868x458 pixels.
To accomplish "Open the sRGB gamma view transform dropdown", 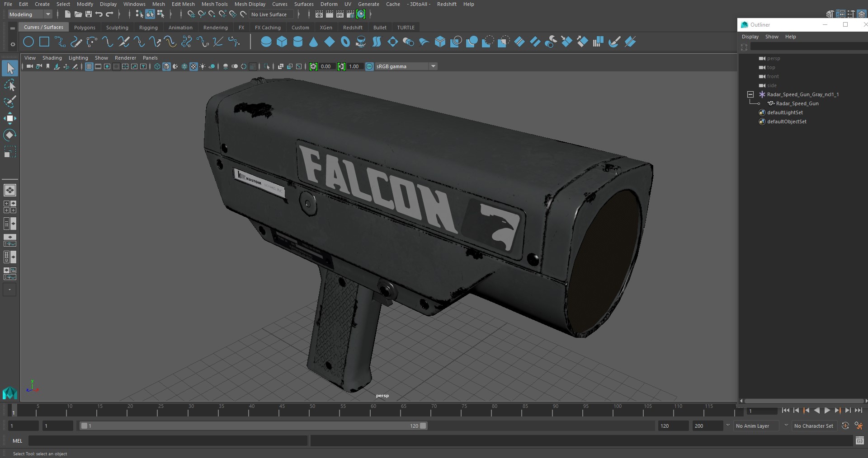I will (406, 66).
